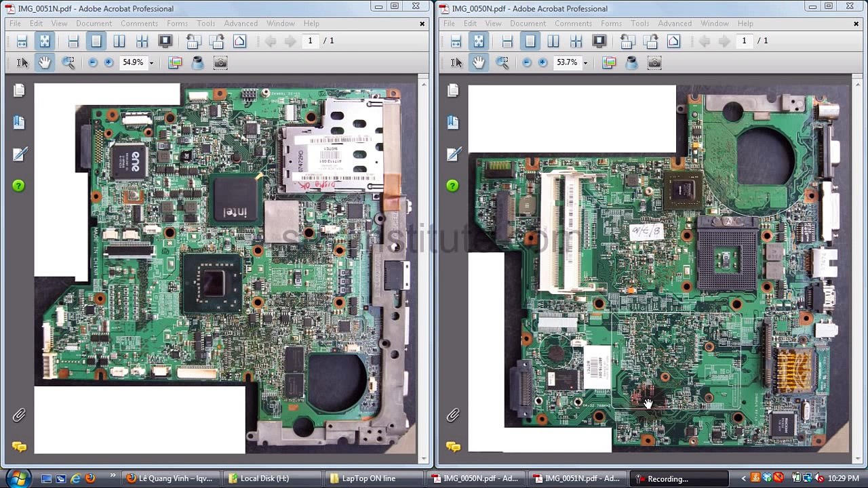The height and width of the screenshot is (488, 868).
Task: Open File menu in IMG_0051N window
Action: (15, 23)
